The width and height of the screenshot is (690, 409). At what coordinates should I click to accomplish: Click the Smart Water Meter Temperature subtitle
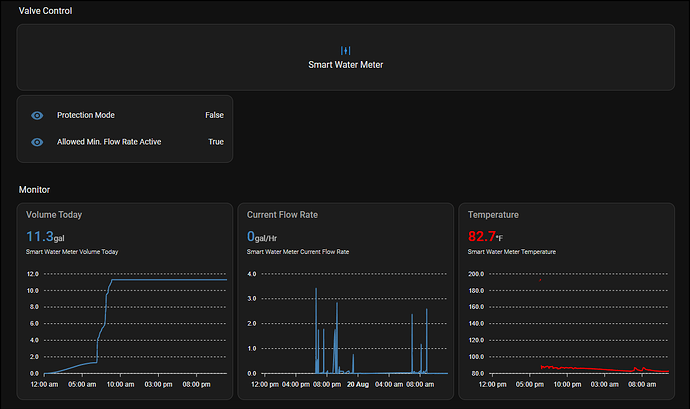pos(511,252)
